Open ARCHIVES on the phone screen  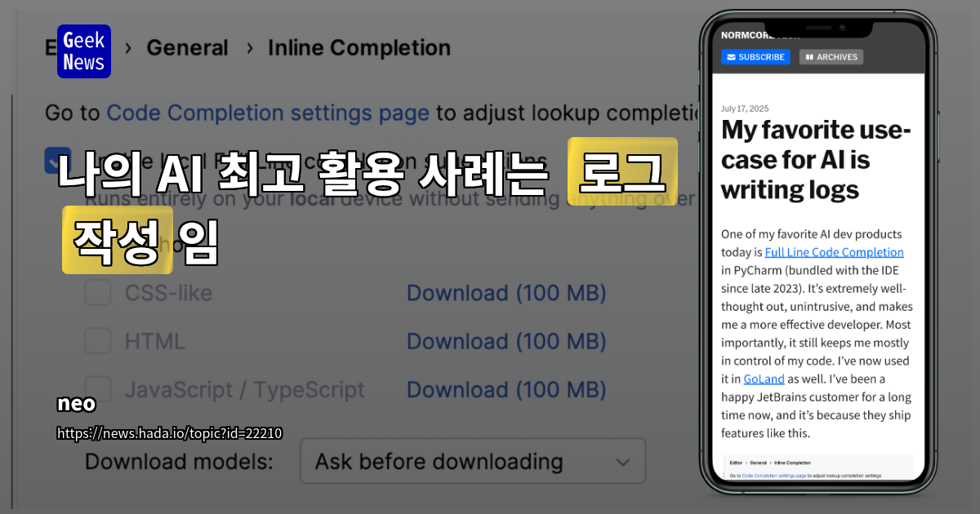(x=831, y=57)
